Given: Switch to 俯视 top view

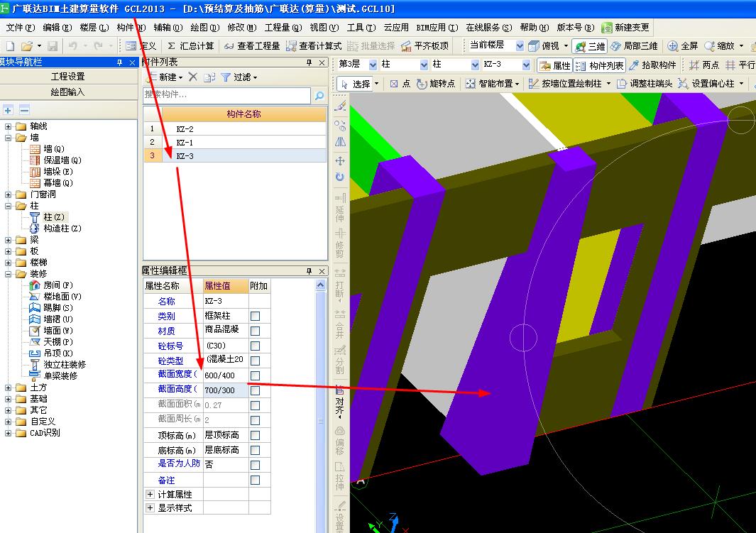Looking at the screenshot, I should 544,46.
